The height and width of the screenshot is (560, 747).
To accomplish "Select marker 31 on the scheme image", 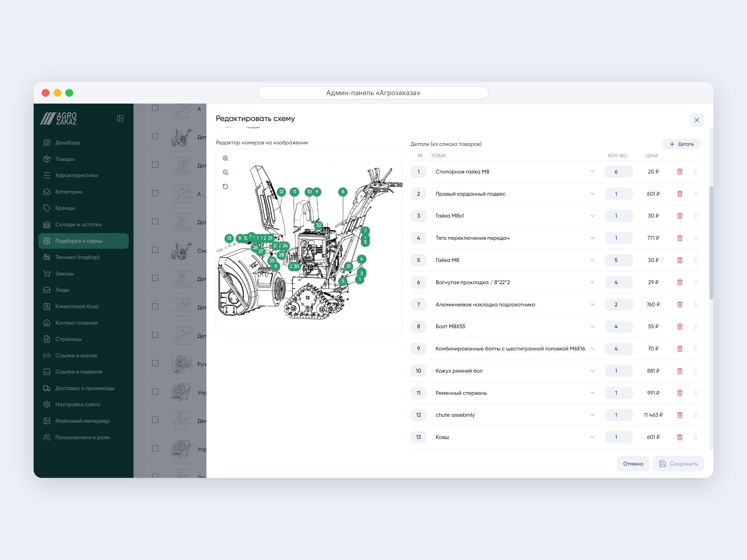I will tap(349, 266).
